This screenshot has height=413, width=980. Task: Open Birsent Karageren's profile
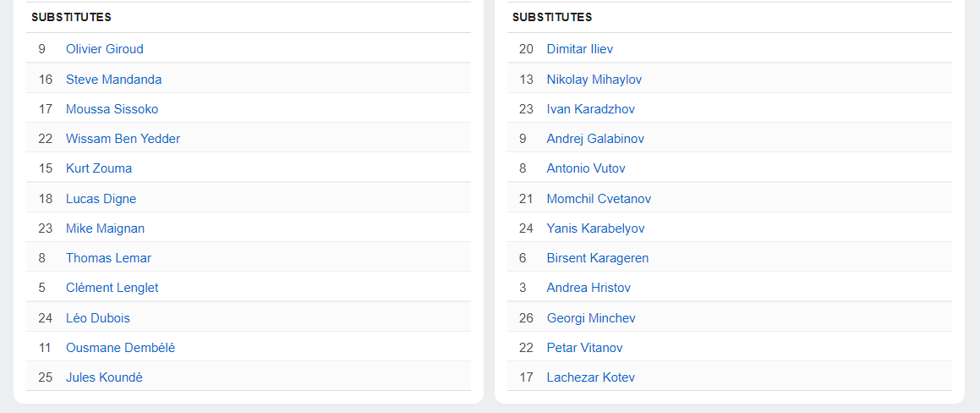[597, 258]
